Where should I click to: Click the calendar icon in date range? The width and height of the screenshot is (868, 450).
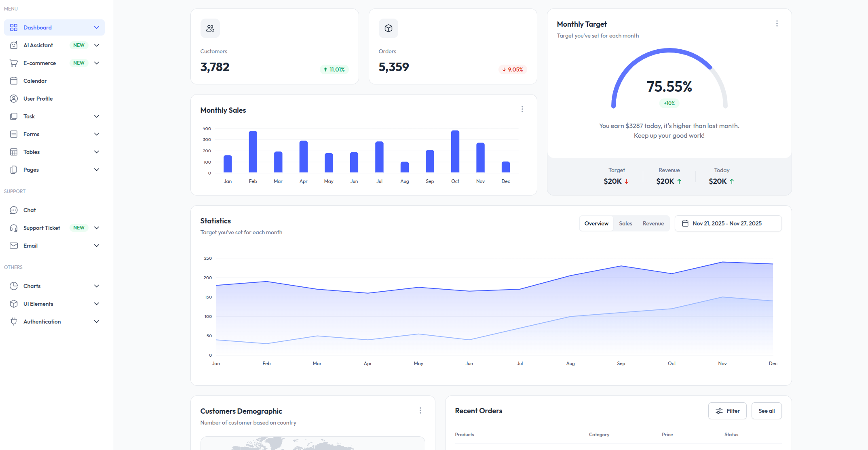pyautogui.click(x=685, y=223)
